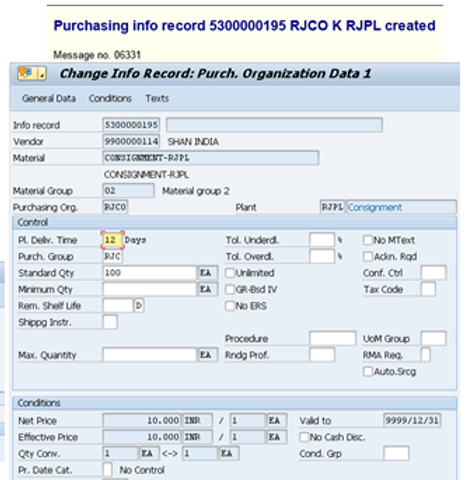Click the Message no. 06331 text
This screenshot has height=480, width=468.
pyautogui.click(x=97, y=55)
